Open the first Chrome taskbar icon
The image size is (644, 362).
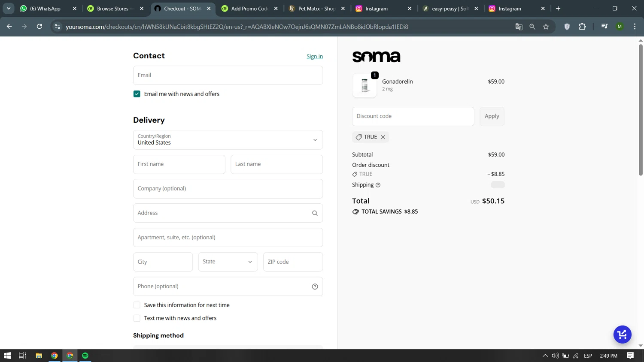[54, 356]
